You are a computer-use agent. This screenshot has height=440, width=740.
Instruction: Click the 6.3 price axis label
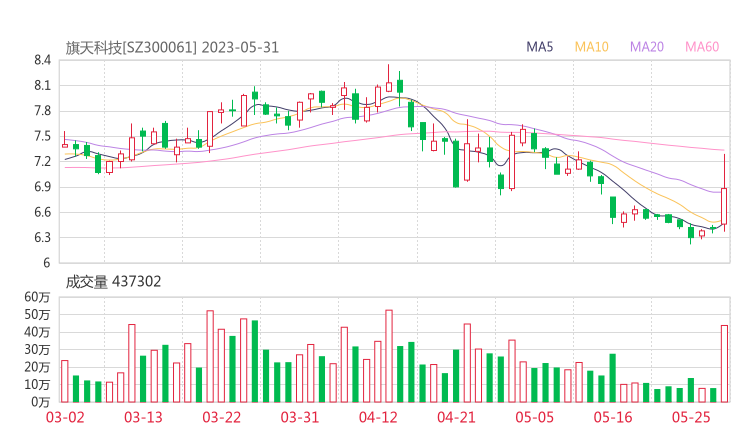tap(42, 237)
